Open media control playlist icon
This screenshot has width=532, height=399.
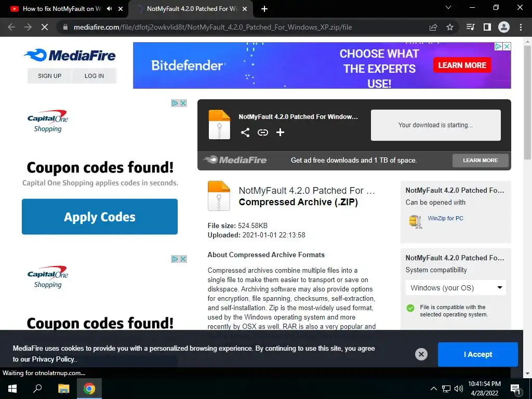471,27
